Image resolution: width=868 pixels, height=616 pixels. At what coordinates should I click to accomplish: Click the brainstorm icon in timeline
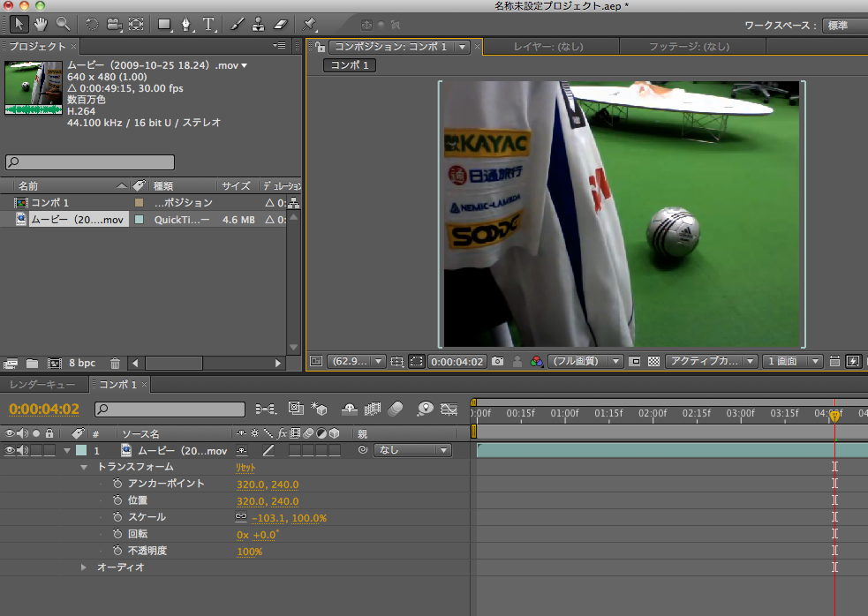[x=425, y=409]
